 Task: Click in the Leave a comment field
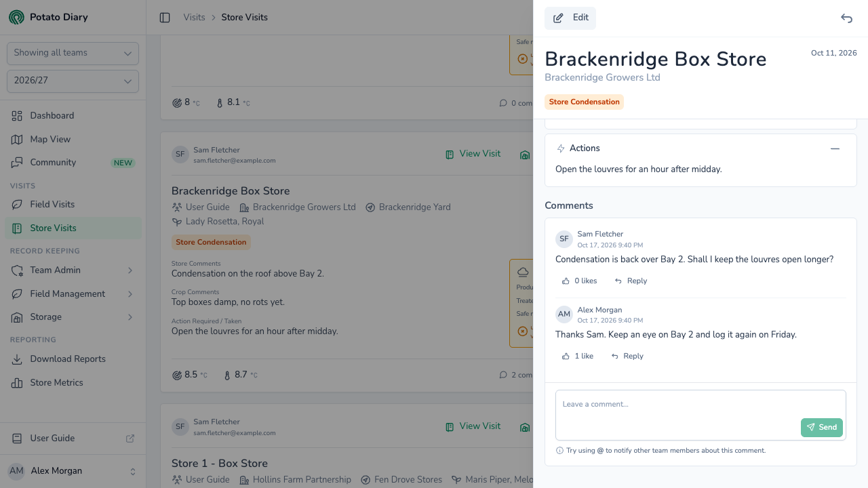click(701, 415)
